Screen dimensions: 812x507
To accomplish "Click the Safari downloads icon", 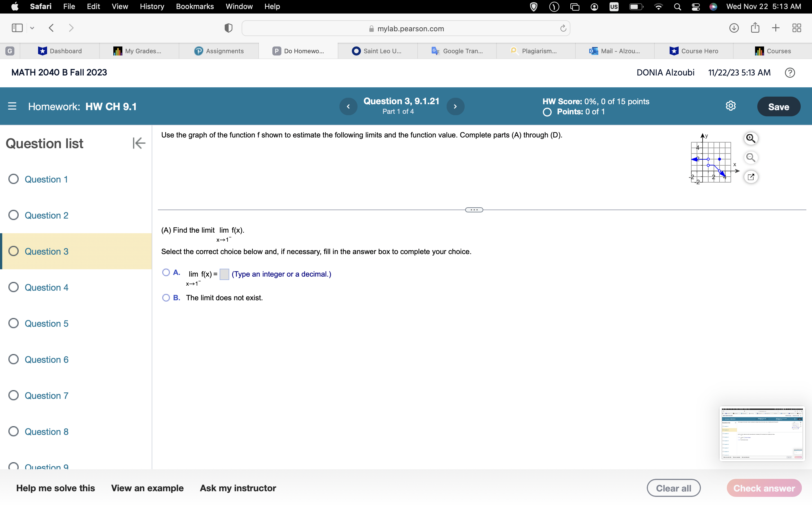I will [734, 28].
